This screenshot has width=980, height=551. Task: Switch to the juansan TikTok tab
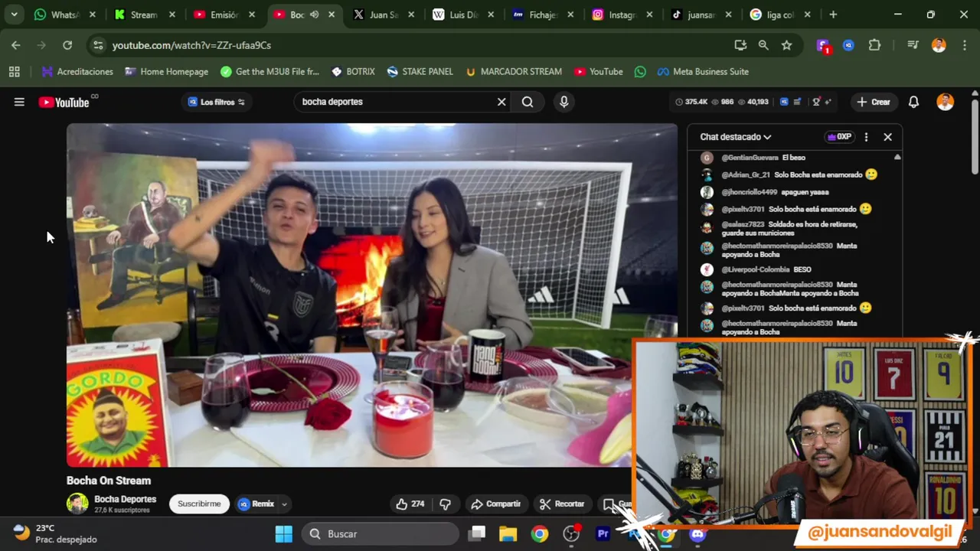tap(701, 15)
